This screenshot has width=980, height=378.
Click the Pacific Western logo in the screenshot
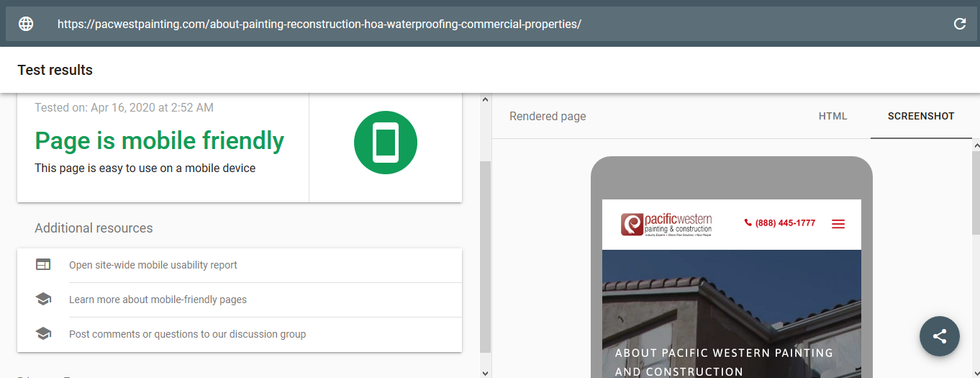pos(667,225)
